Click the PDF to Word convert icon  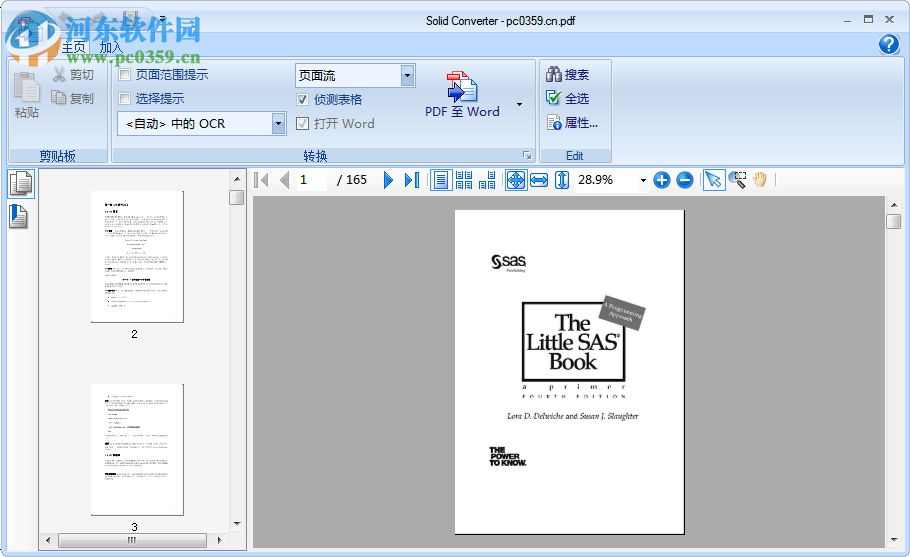pyautogui.click(x=462, y=87)
